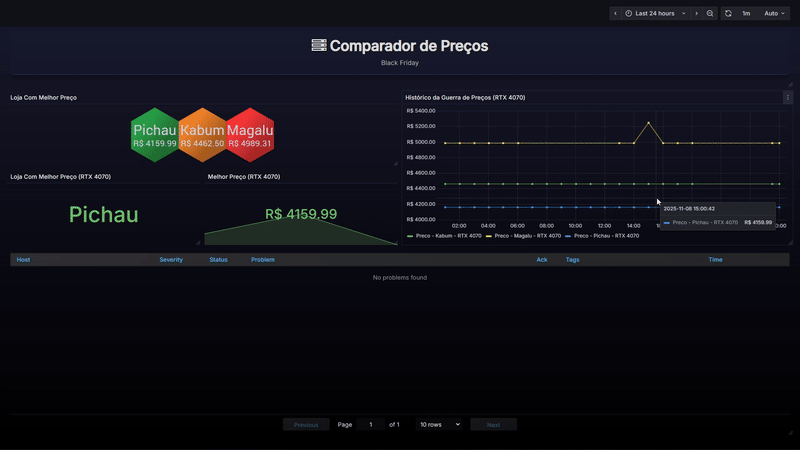Sort problems by Time column
This screenshot has height=450, width=800.
click(715, 260)
